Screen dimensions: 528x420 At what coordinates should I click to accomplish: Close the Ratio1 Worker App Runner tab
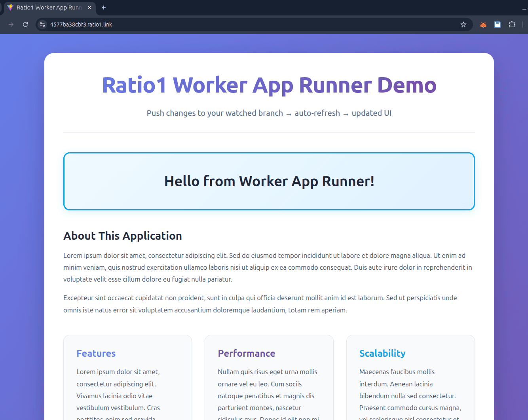point(89,8)
